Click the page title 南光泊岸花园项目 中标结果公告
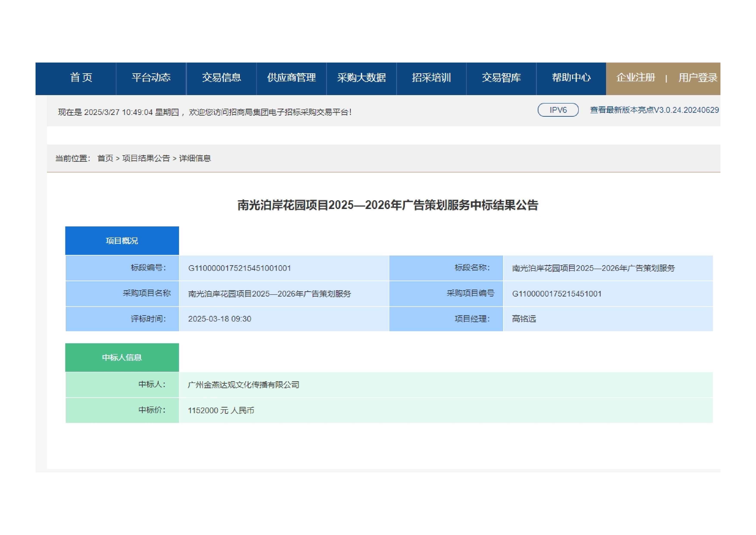Screen dimensions: 756x535 tap(388, 205)
